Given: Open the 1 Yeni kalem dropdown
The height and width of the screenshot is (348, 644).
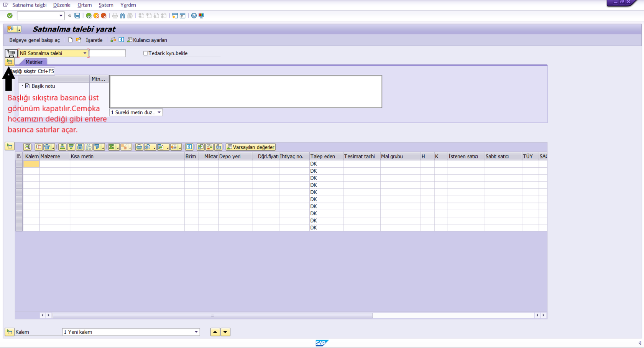Looking at the screenshot, I should [x=196, y=332].
